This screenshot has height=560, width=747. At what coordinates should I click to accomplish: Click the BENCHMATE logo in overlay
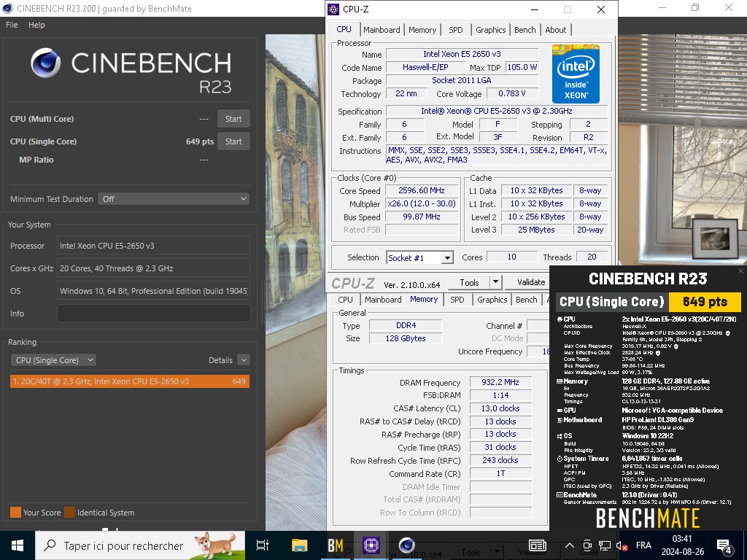click(x=648, y=518)
